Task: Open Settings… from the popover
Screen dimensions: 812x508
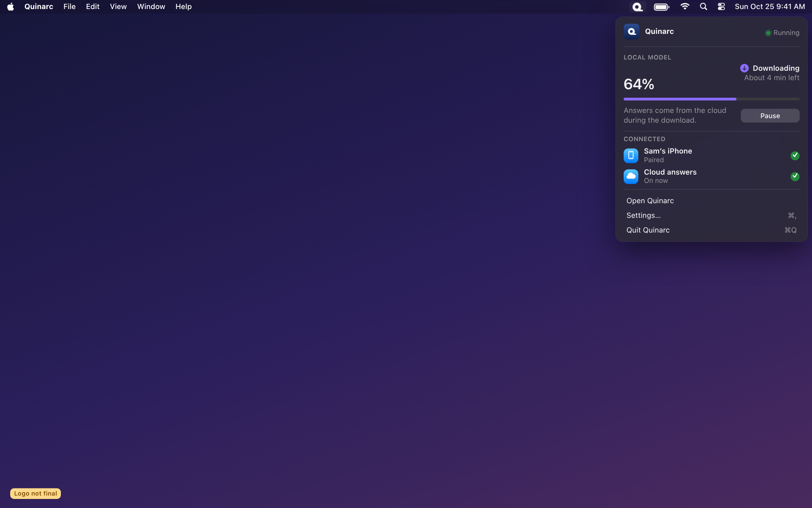Action: click(711, 216)
